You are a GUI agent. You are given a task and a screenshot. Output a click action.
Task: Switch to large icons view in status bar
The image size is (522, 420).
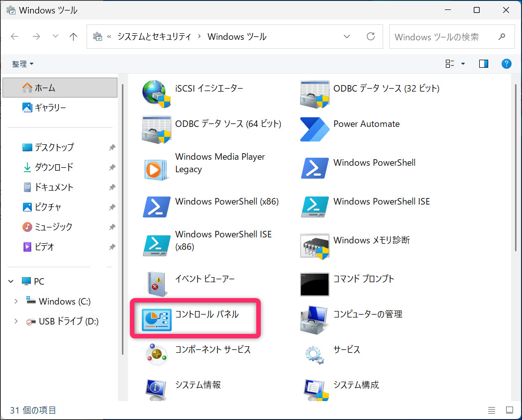coord(509,411)
